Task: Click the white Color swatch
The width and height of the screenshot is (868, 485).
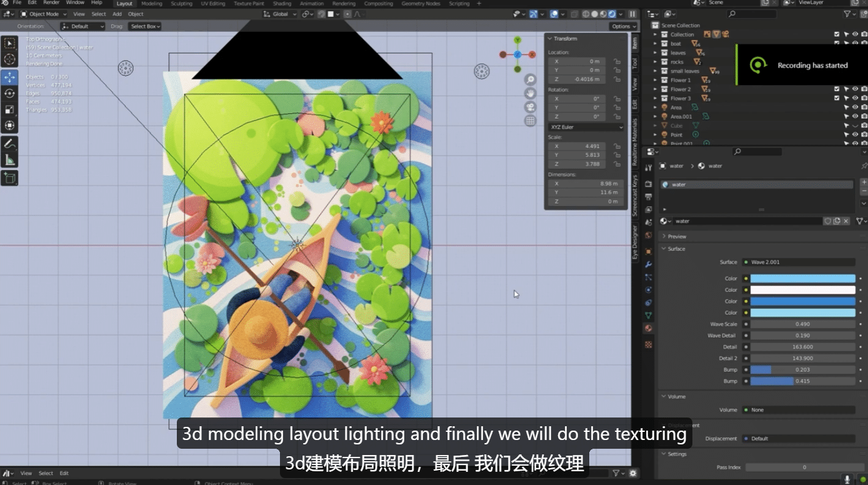Action: 802,290
